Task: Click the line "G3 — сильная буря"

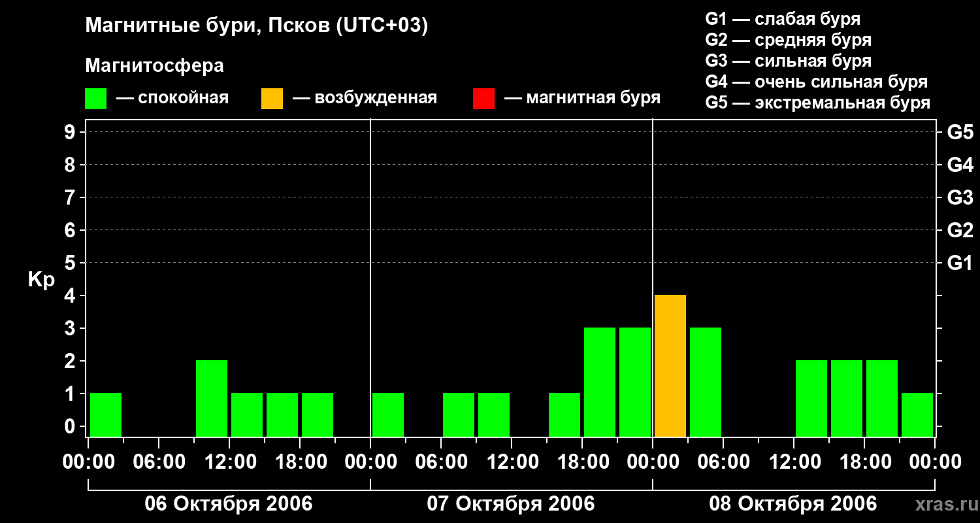Action: point(789,61)
